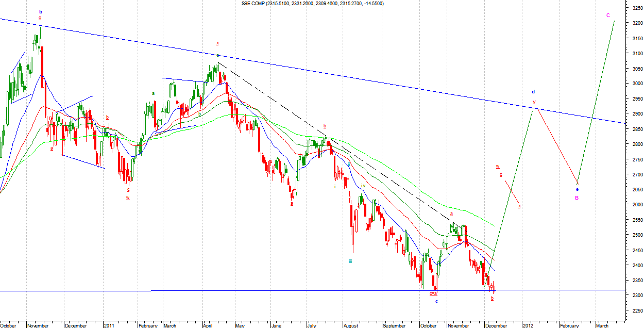Click the 2900 price axis label
This screenshot has height=328, width=644.
[x=636, y=114]
